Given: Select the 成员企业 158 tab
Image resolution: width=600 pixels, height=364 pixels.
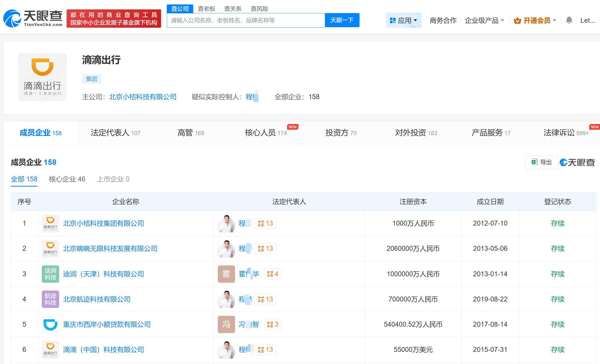Looking at the screenshot, I should tap(41, 133).
